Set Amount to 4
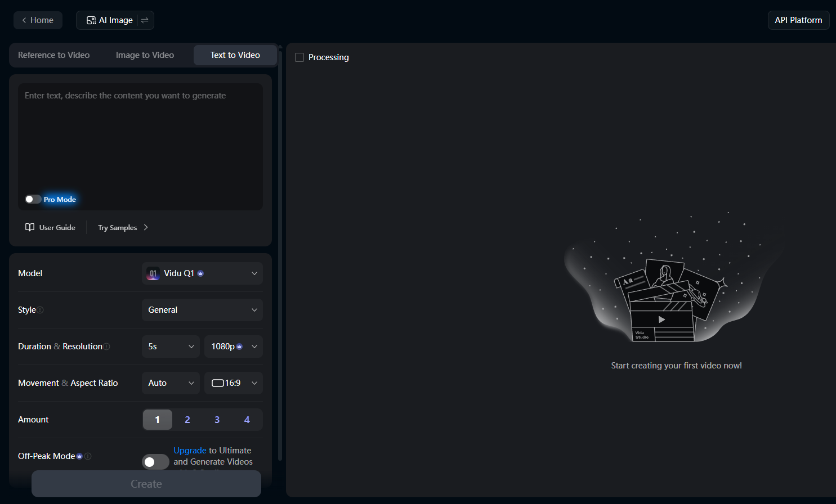Image resolution: width=836 pixels, height=504 pixels. click(247, 420)
